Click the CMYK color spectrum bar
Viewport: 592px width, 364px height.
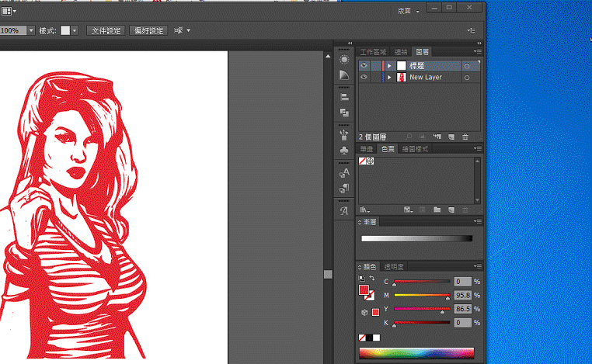(416, 353)
